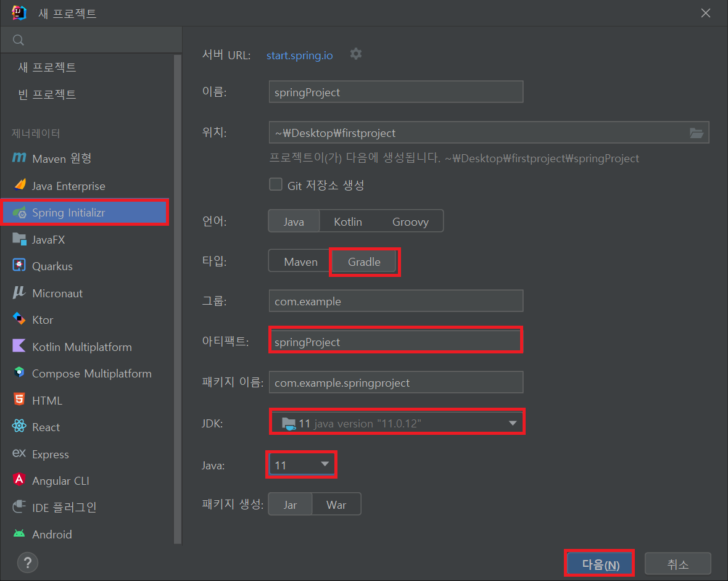Click the Express 'ex' icon
728x581 pixels.
click(19, 453)
